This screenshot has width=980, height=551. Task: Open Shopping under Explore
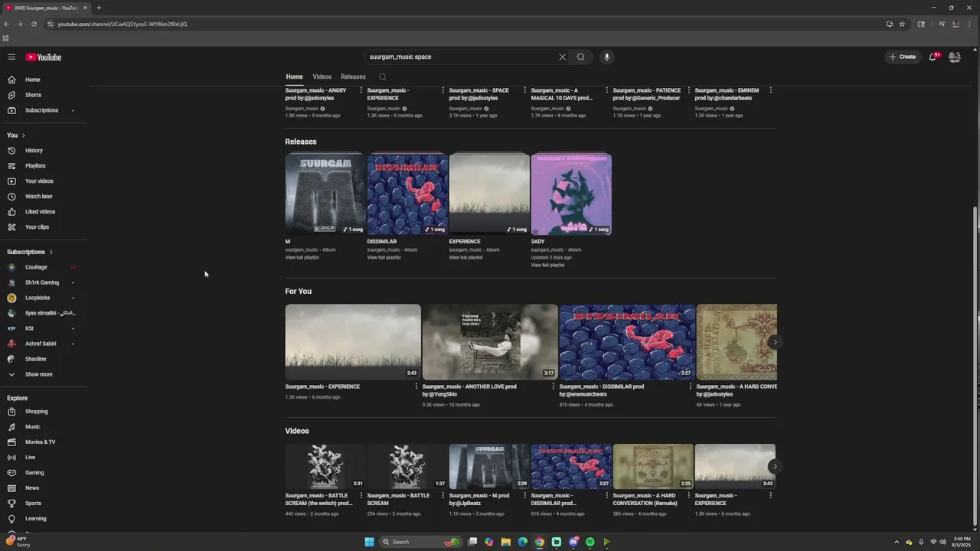(41, 412)
